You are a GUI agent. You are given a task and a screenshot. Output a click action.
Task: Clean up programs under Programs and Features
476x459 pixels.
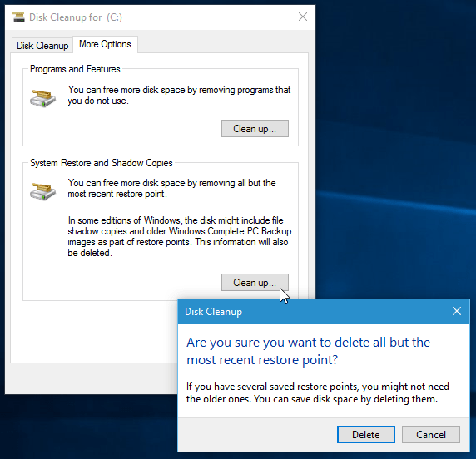[x=255, y=129]
